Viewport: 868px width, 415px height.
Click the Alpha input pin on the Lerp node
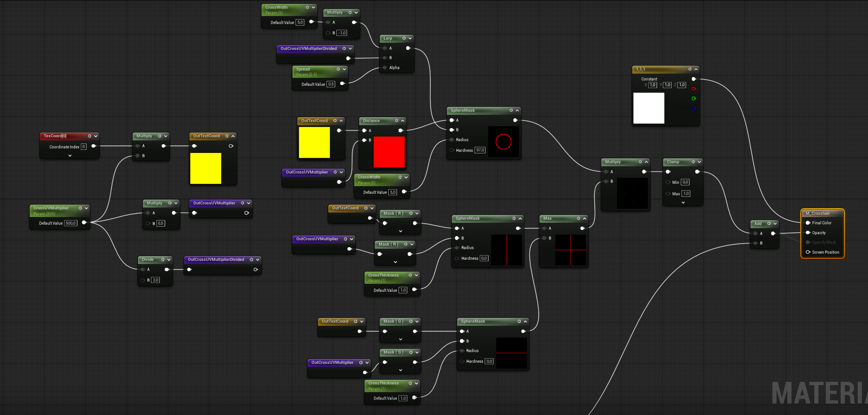[x=385, y=68]
